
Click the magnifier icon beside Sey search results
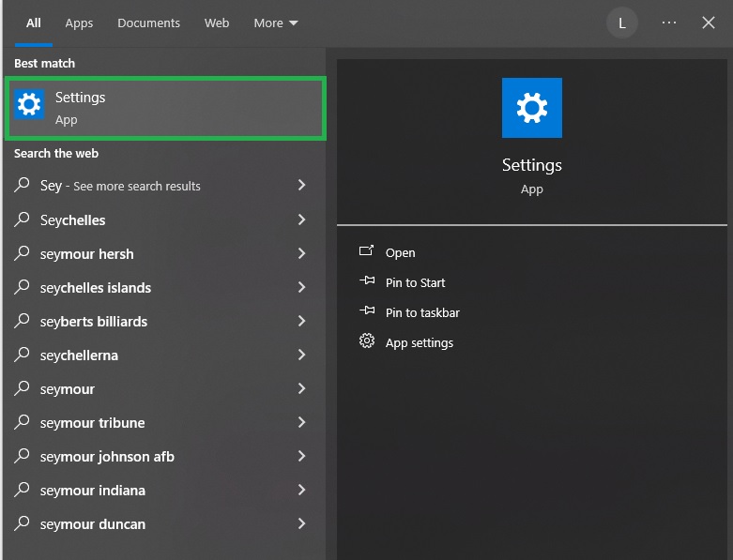[x=22, y=185]
